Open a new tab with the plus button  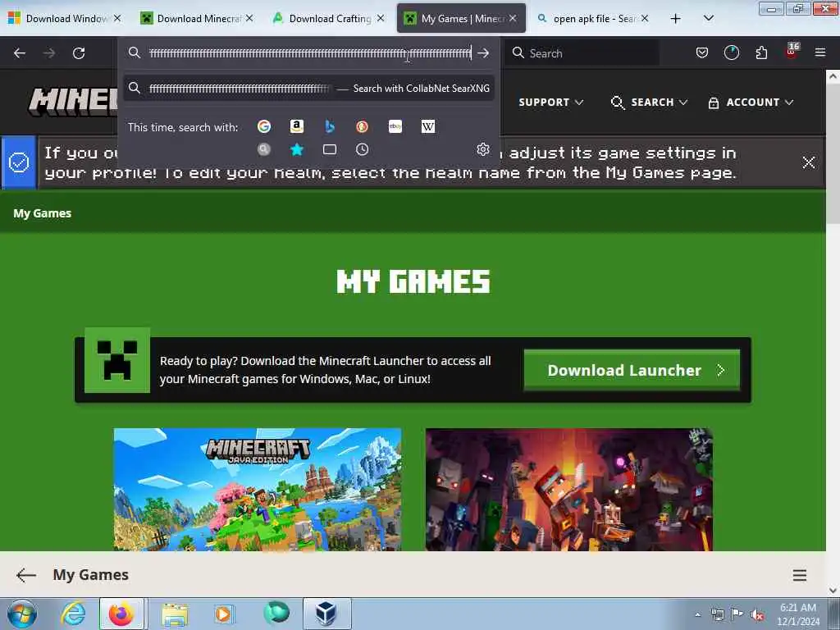click(x=676, y=18)
